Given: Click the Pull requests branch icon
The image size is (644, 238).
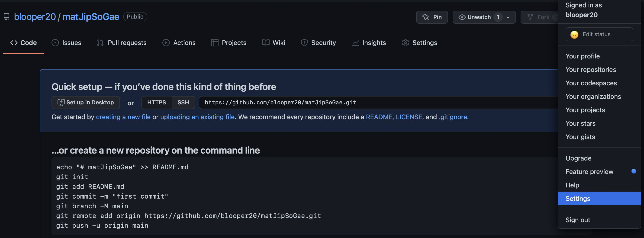Looking at the screenshot, I should point(100,43).
